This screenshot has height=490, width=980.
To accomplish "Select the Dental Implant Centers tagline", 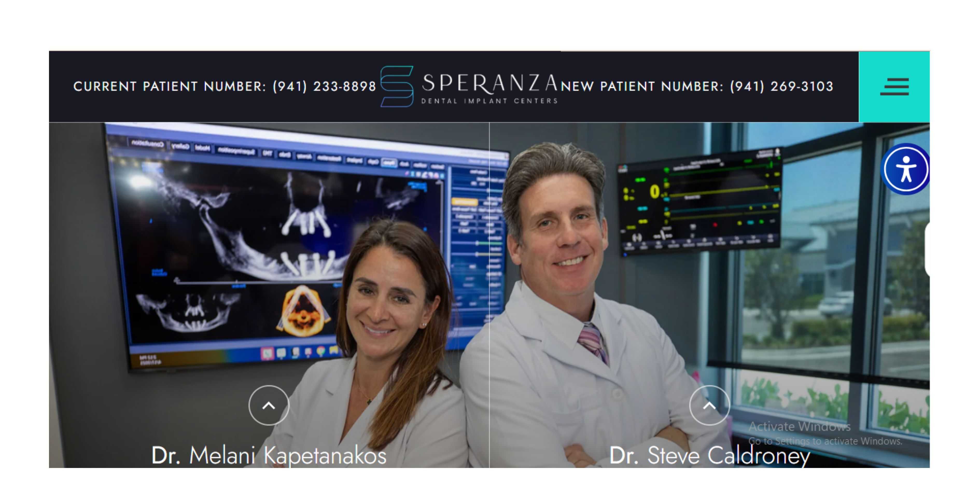I will point(489,101).
